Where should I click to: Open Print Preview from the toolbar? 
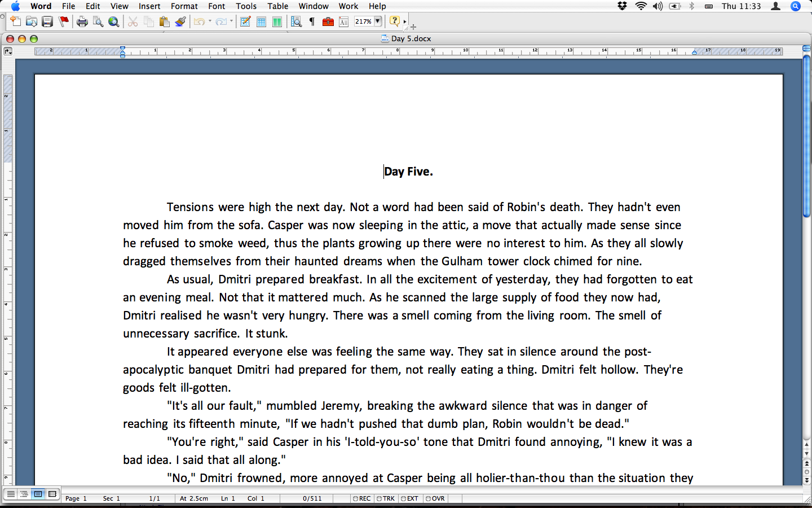pyautogui.click(x=98, y=21)
